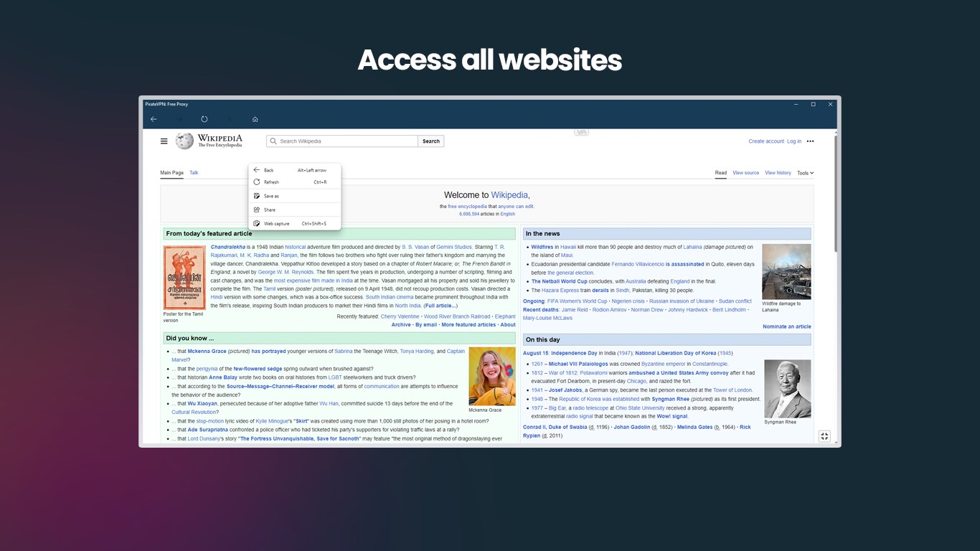This screenshot has width=980, height=551.
Task: Open the Mckenna Grace portrait photo
Action: pos(492,376)
